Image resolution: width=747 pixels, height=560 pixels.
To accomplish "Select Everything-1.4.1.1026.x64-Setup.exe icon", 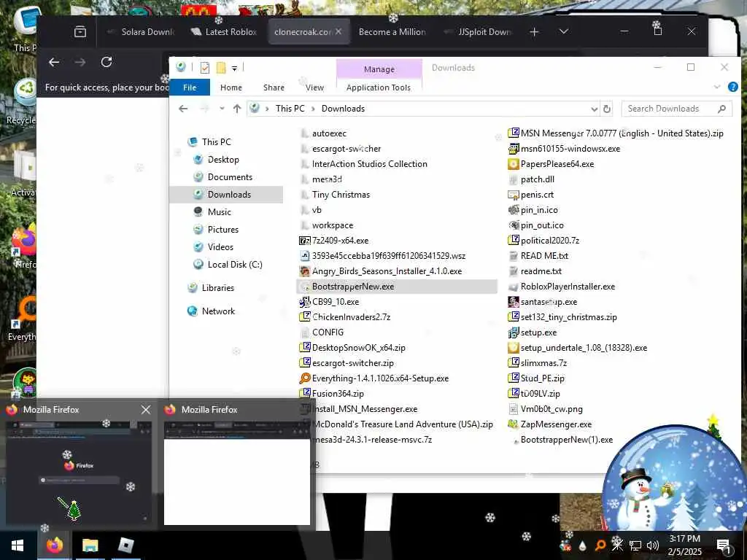I will tap(304, 378).
